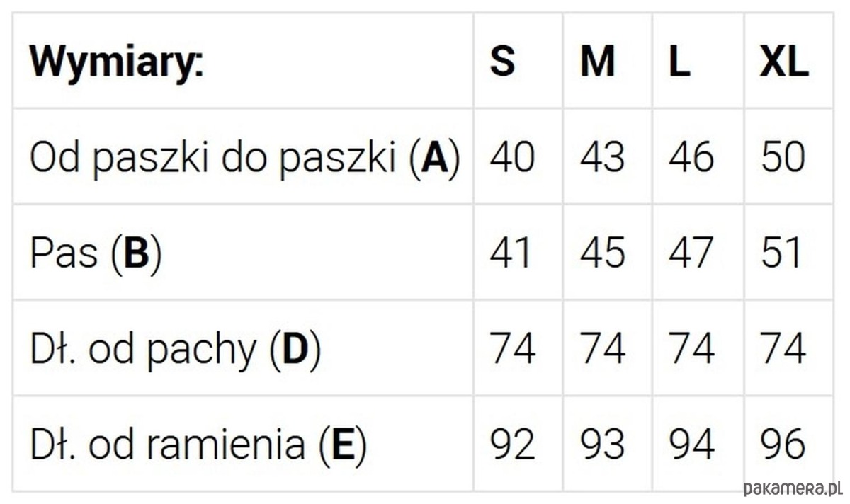Viewport: 850px width, 504px height.
Task: Click the 'Od paszki do paszki (A)' label
Action: click(x=244, y=157)
